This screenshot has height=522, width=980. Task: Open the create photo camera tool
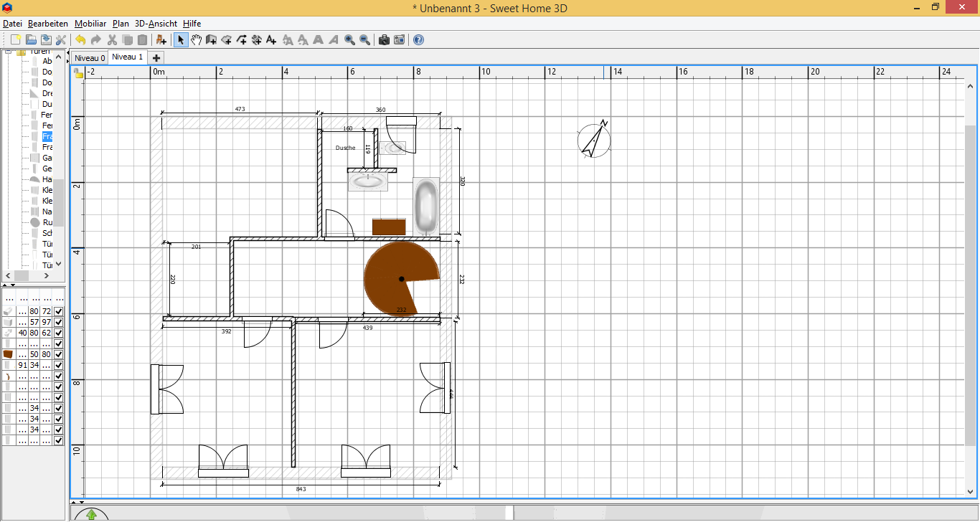click(x=384, y=40)
